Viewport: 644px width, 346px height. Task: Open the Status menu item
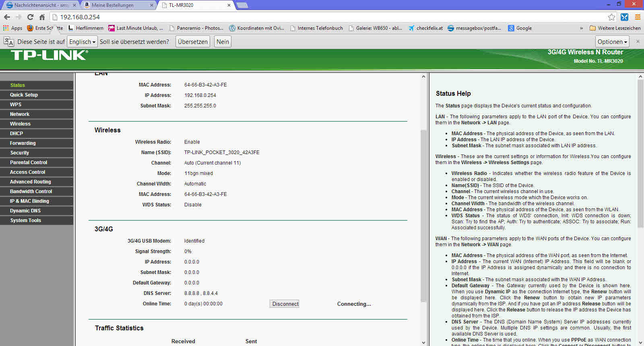37,85
